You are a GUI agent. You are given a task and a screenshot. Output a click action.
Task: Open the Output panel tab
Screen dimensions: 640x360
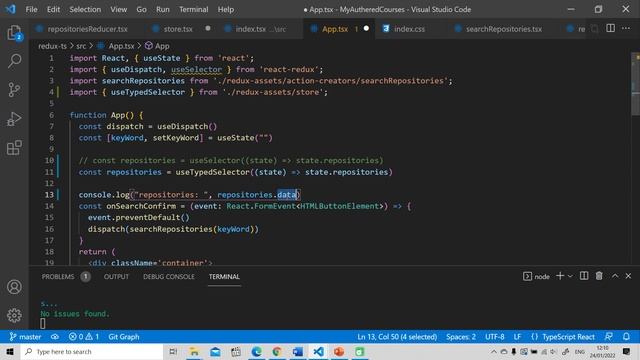click(116, 276)
